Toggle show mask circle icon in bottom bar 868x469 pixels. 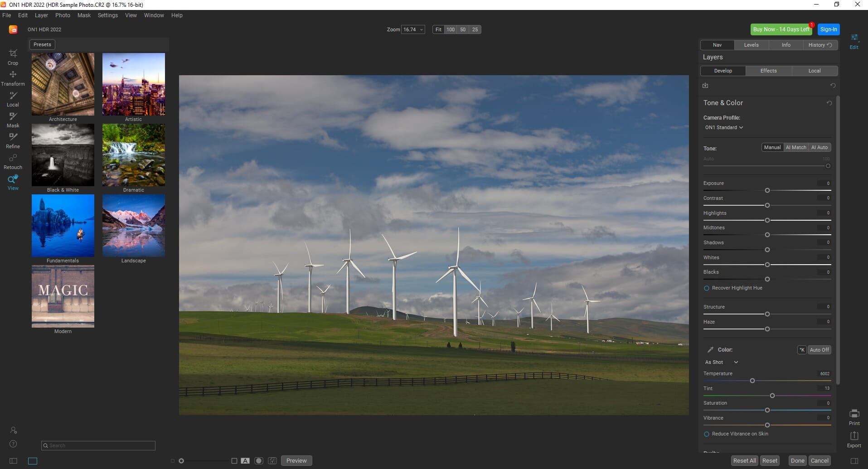259,461
